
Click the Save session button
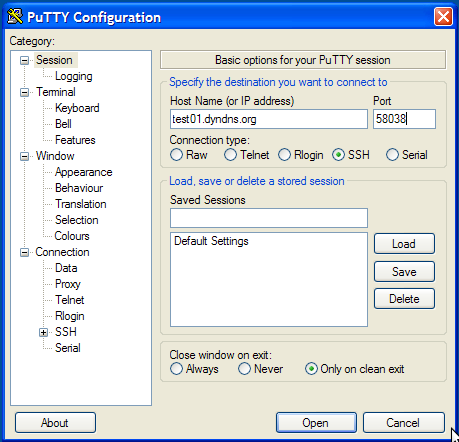pyautogui.click(x=404, y=272)
